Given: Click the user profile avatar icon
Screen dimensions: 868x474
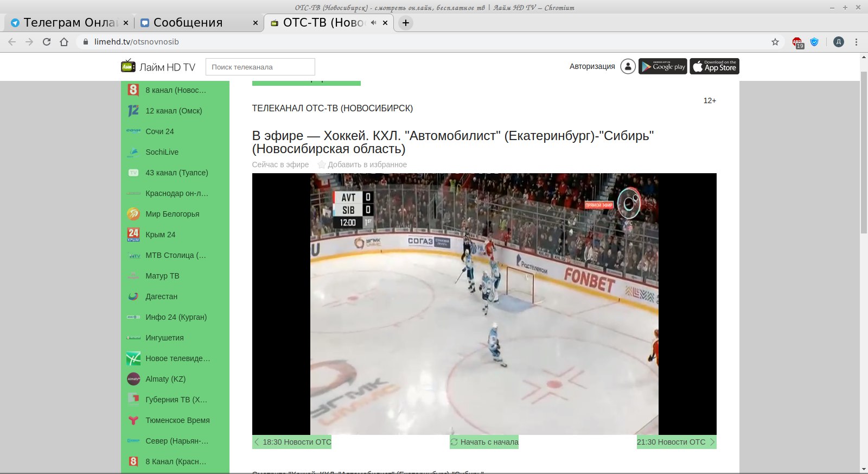Looking at the screenshot, I should (x=628, y=66).
